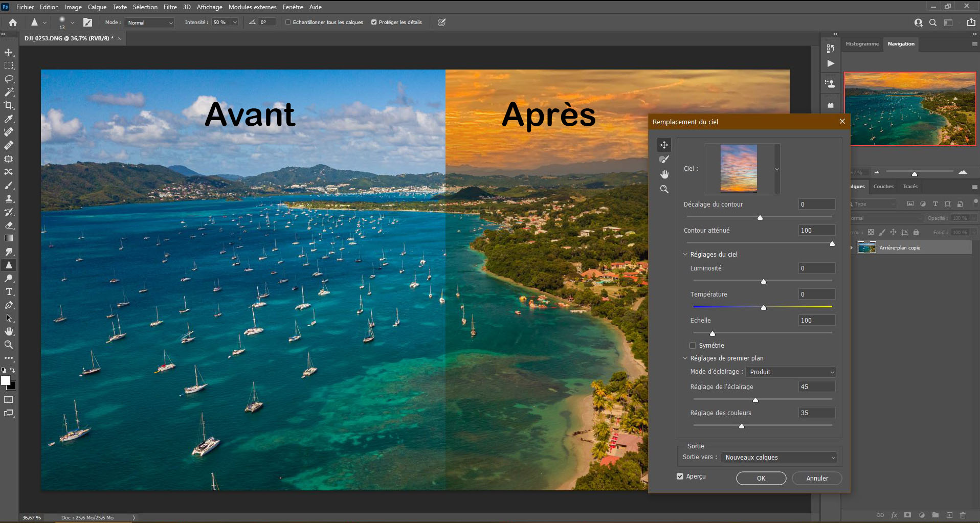Collapse the Réglages du ciel section

point(685,255)
